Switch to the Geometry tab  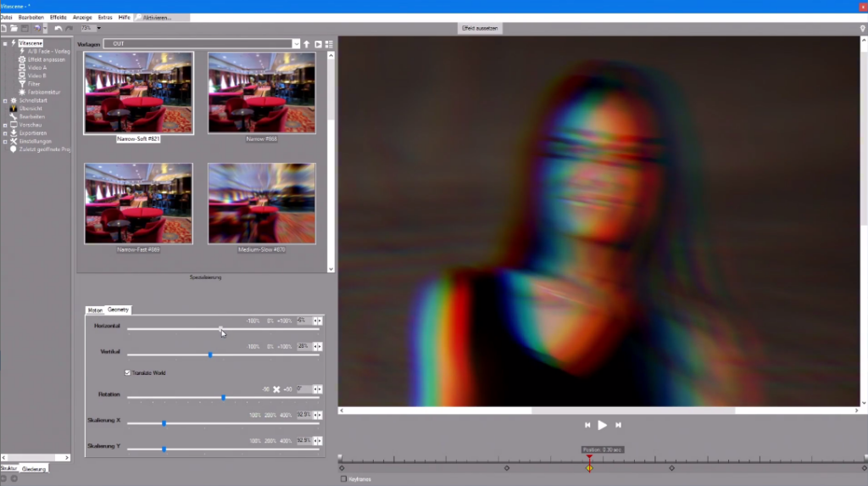coord(118,310)
